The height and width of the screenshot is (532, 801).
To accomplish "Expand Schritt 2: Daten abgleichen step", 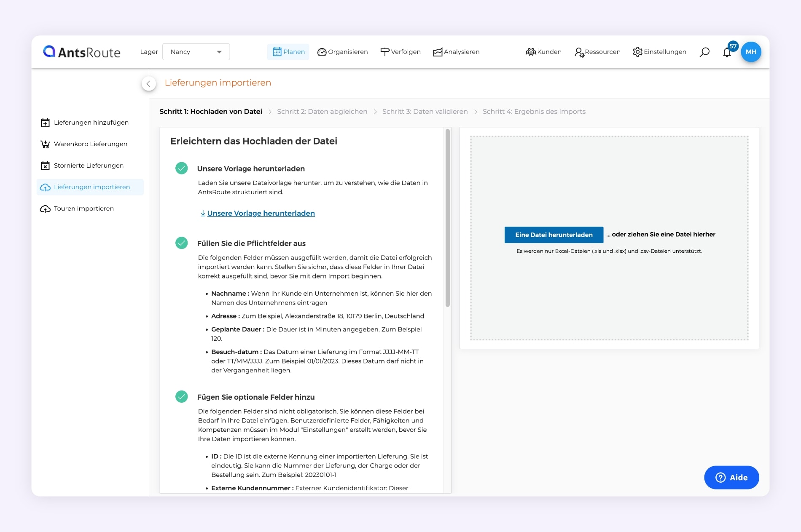I will [322, 111].
